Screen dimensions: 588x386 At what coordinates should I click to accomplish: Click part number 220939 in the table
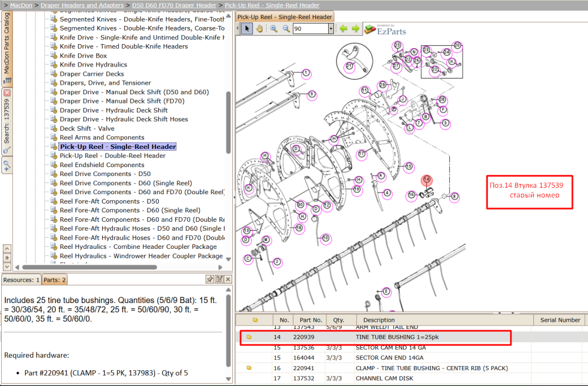[304, 337]
